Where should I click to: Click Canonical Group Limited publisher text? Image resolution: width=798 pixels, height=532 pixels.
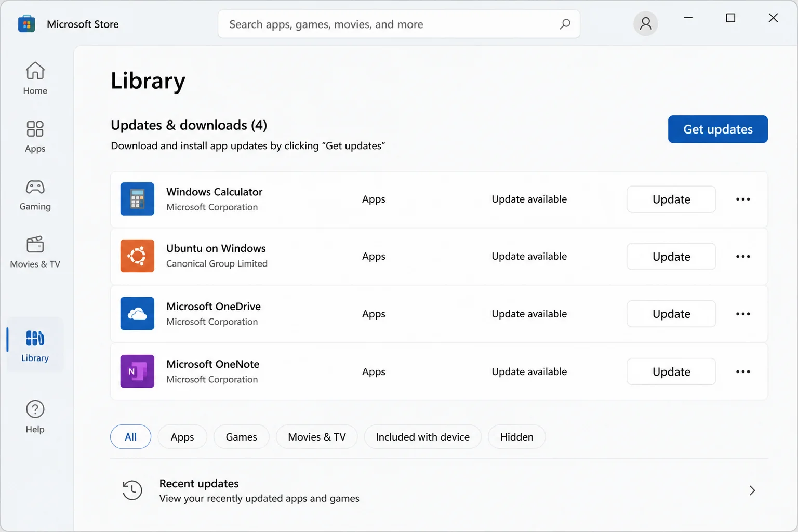coord(217,263)
